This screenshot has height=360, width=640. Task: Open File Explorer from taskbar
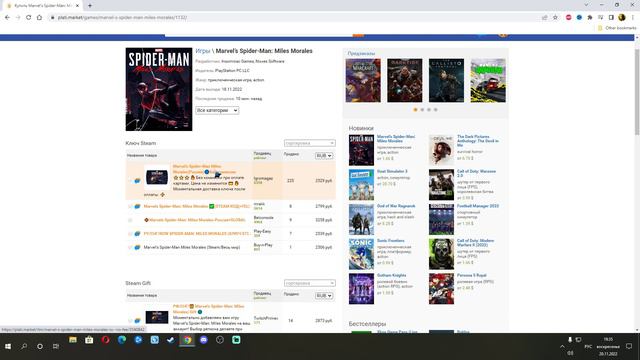tap(73, 340)
